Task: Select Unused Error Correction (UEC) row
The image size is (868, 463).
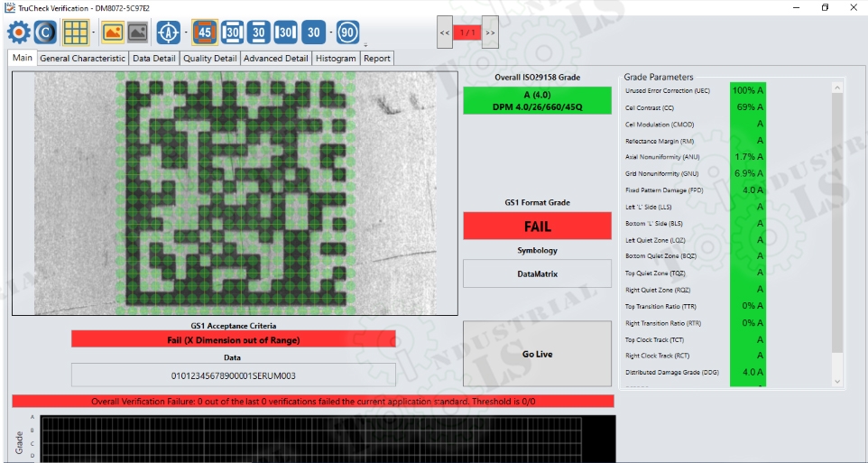Action: point(695,90)
